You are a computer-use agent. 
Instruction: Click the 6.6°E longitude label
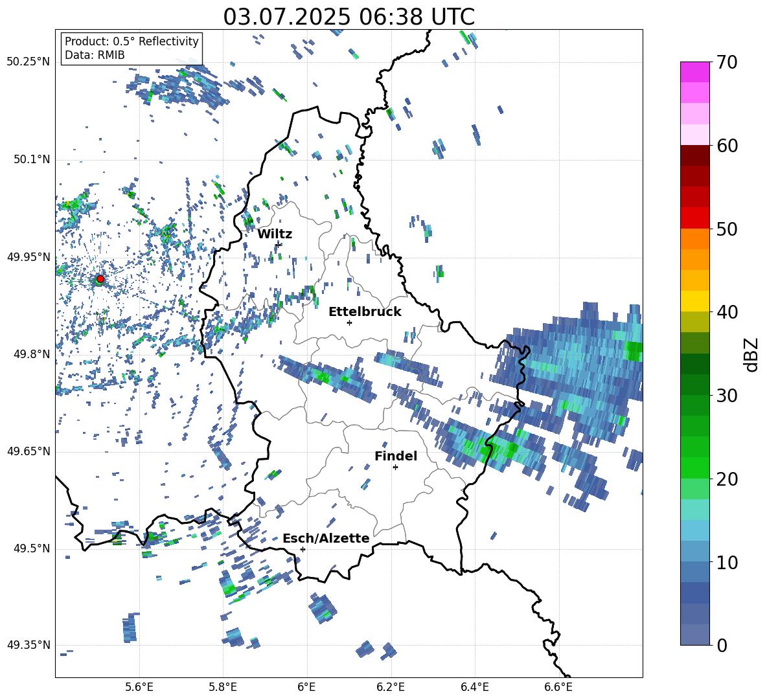tap(558, 687)
